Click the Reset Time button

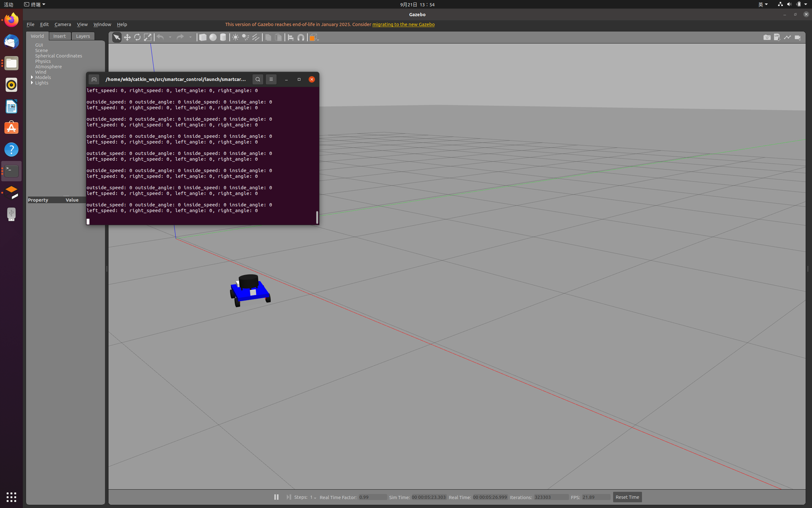coord(627,497)
